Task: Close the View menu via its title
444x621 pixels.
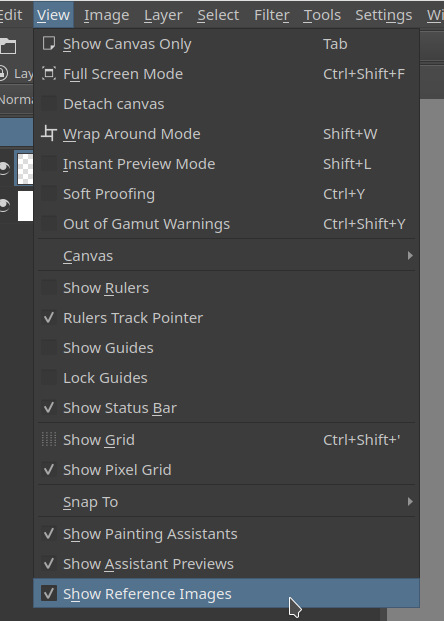Action: pyautogui.click(x=53, y=15)
